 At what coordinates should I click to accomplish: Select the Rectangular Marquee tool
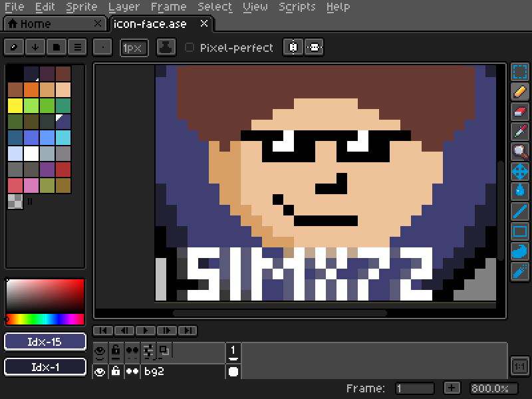tap(519, 72)
